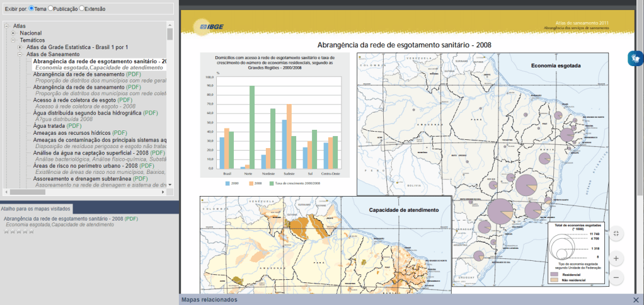Viewport: 644px width, 305px height.
Task: Click the third rating star
Action: 19,231
